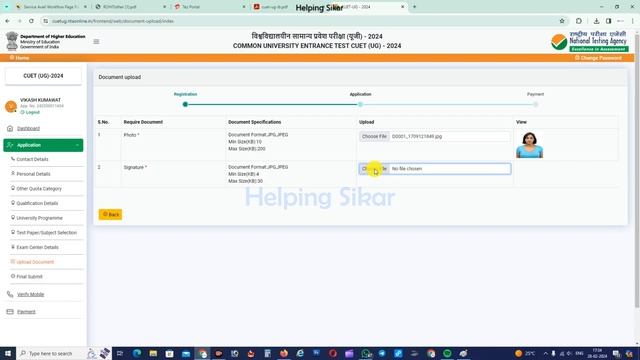The height and width of the screenshot is (360, 640).
Task: Open Exam Center Details step
Action: pyautogui.click(x=37, y=247)
